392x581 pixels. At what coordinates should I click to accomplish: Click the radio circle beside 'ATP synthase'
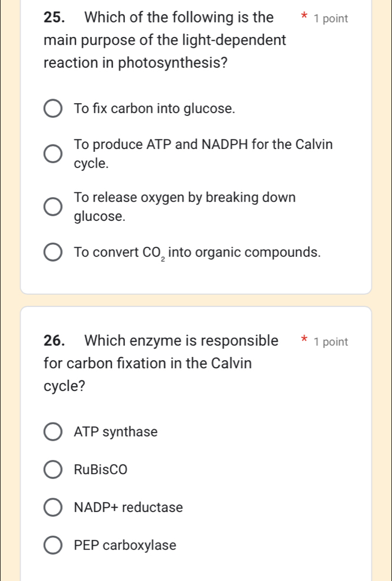(x=53, y=431)
